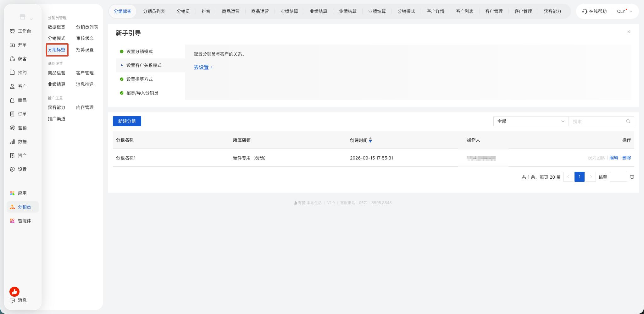
Task: Close the 新手引导 panel
Action: tap(629, 31)
